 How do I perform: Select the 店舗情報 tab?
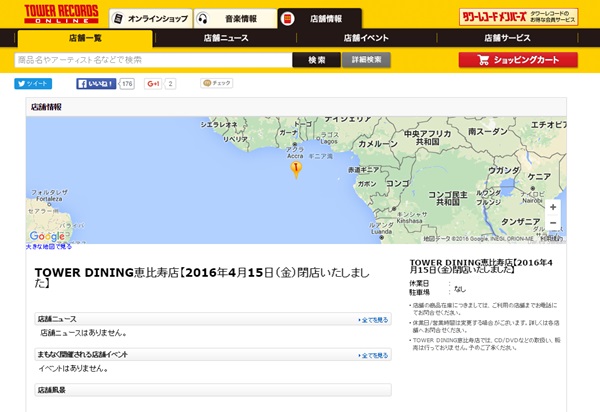(x=320, y=18)
